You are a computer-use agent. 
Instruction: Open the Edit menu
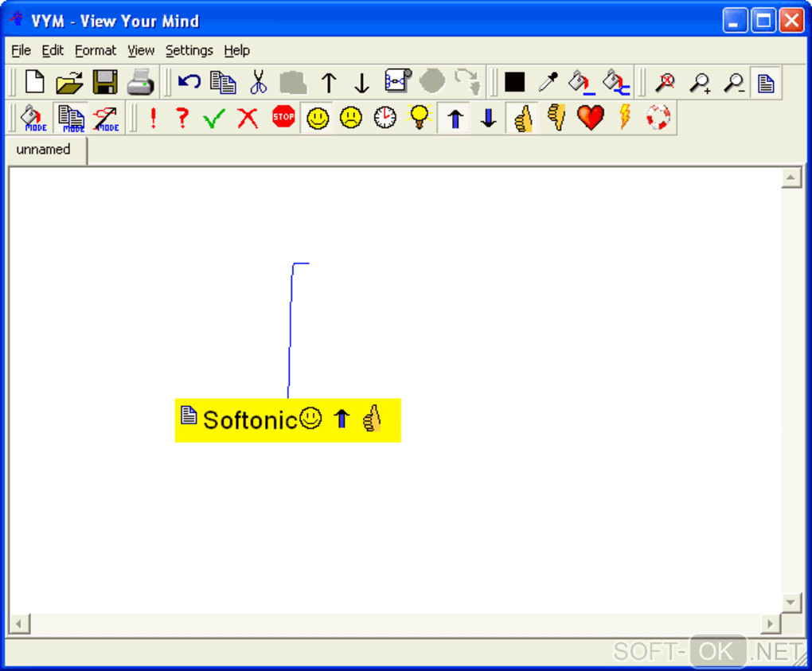[x=53, y=51]
